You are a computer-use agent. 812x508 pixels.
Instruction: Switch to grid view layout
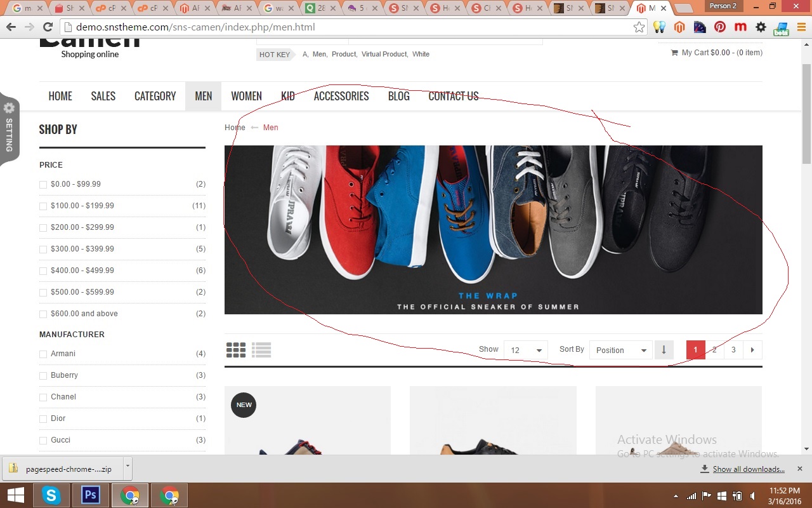[x=236, y=350]
